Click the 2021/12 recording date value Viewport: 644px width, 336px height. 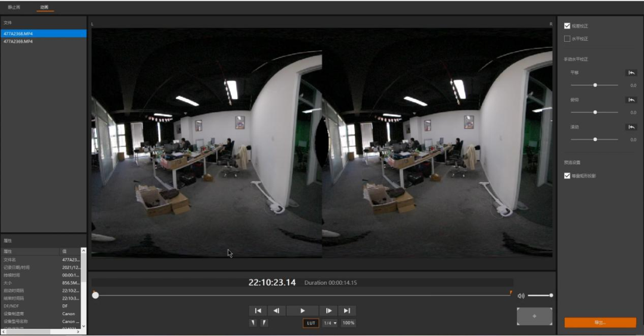[70, 267]
